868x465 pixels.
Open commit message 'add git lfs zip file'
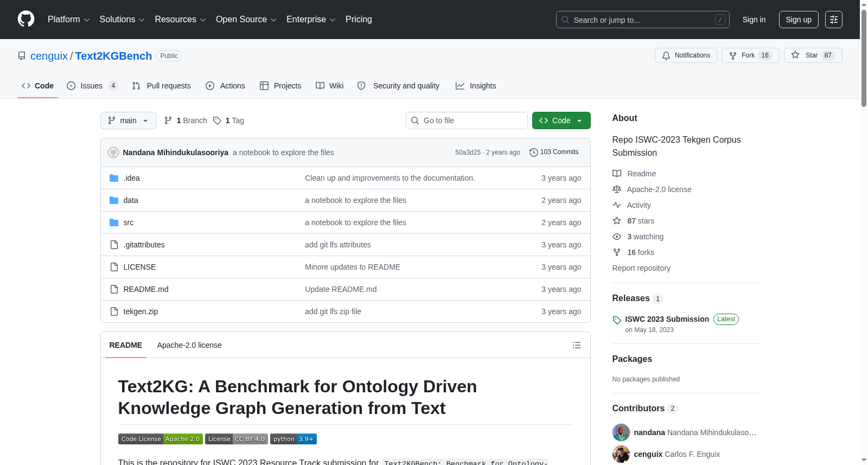333,311
